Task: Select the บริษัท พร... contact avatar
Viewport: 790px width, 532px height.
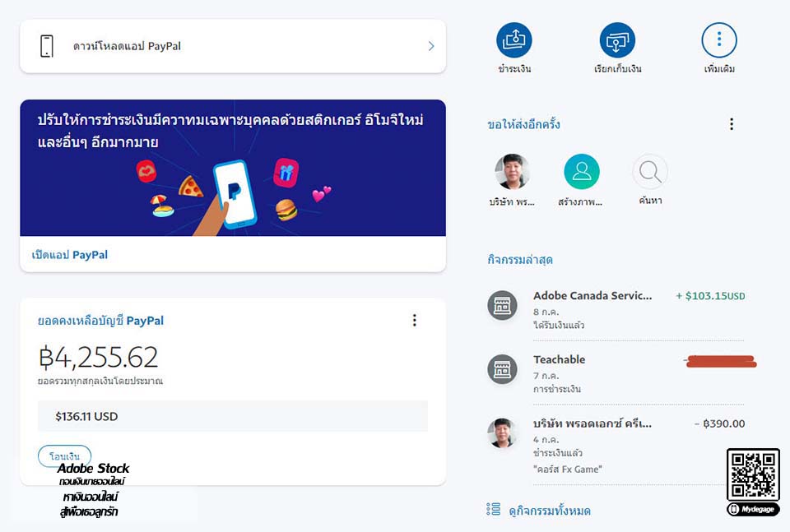Action: click(513, 172)
